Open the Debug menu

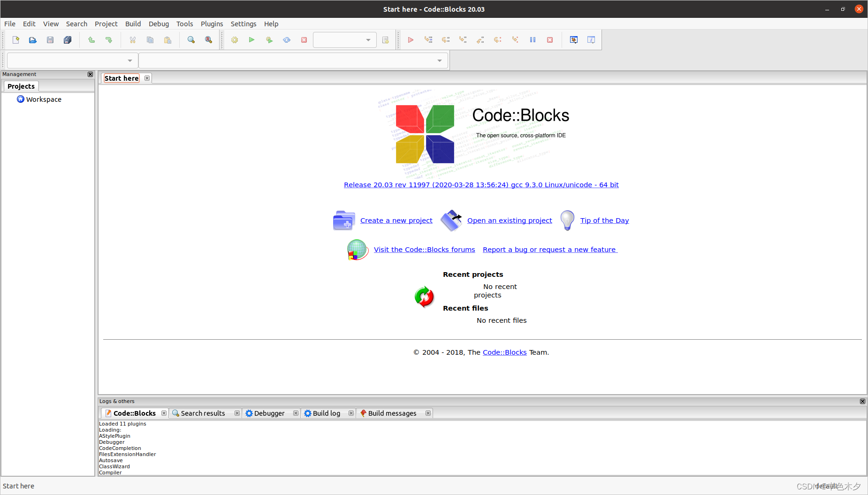pos(159,24)
